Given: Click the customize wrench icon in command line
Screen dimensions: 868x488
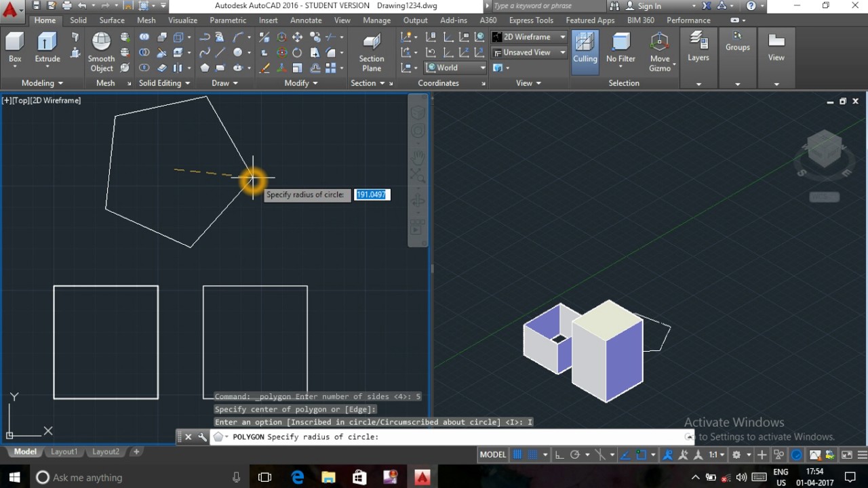Looking at the screenshot, I should click(202, 437).
